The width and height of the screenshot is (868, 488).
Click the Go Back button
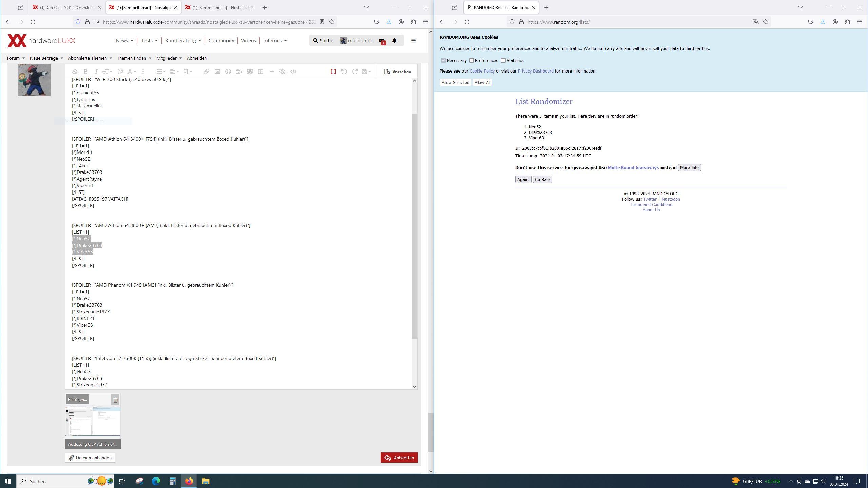tap(542, 179)
